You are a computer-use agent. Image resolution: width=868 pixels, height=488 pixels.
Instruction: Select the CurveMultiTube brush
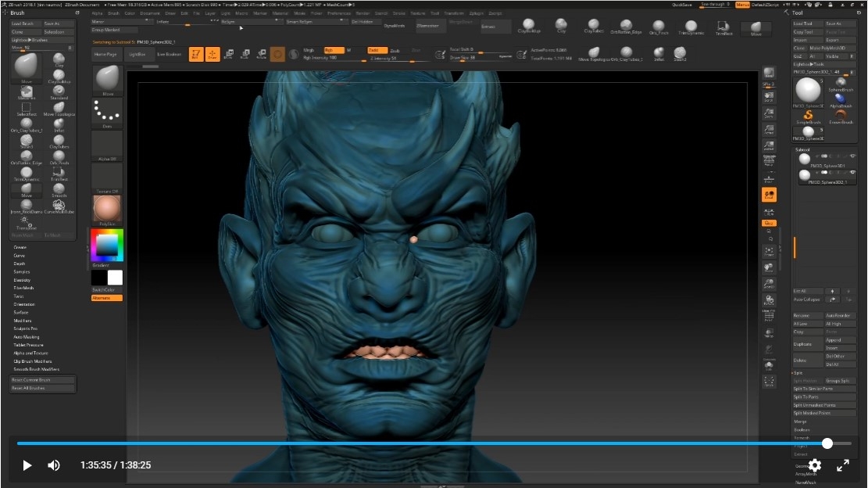coord(59,205)
